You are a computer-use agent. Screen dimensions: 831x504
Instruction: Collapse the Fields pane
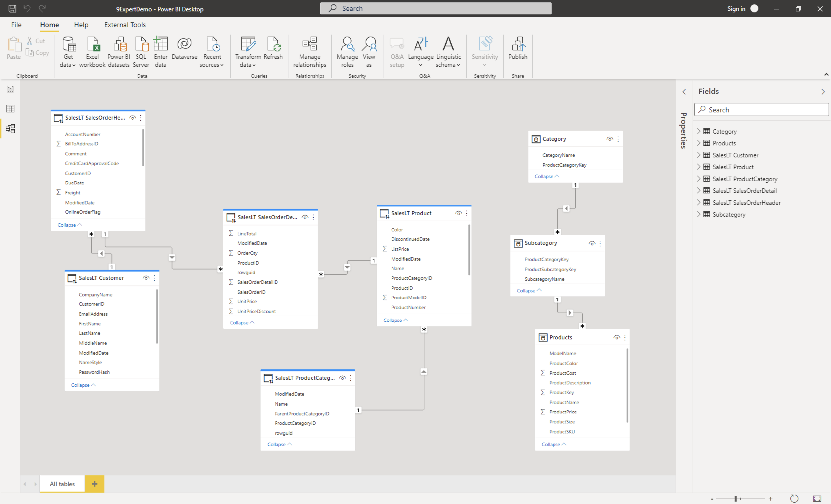point(823,91)
